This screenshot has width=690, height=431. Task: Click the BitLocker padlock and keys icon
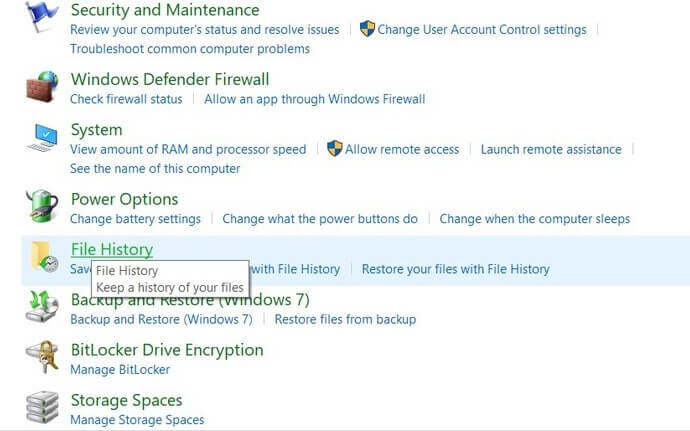[42, 357]
